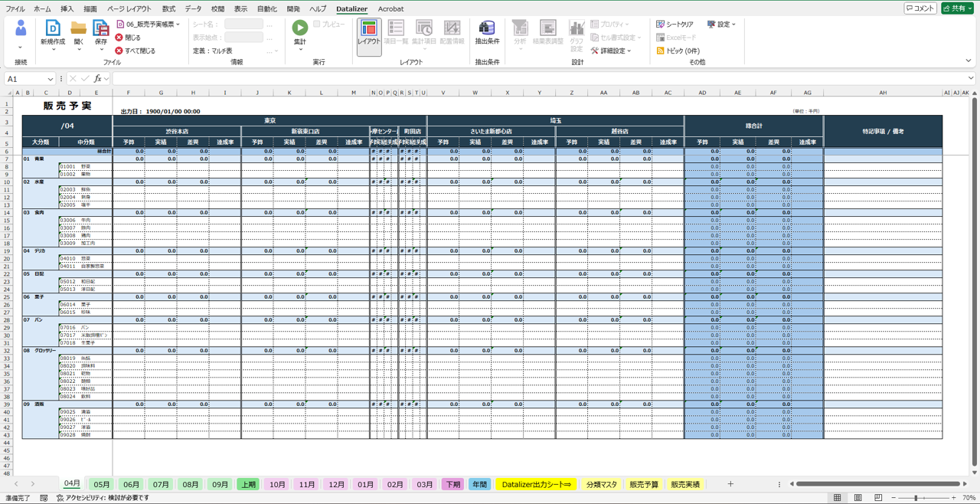Toggle the プレビュー checkbox

tap(317, 25)
